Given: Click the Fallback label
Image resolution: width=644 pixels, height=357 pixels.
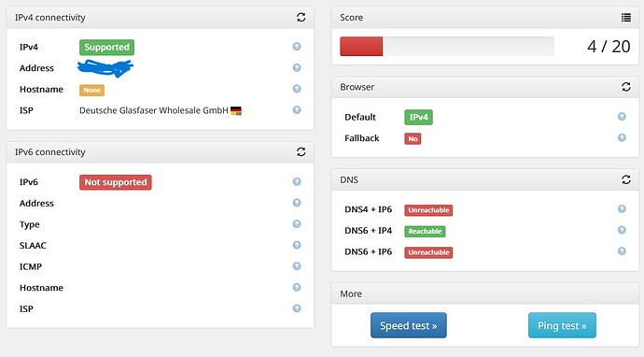Looking at the screenshot, I should (362, 138).
